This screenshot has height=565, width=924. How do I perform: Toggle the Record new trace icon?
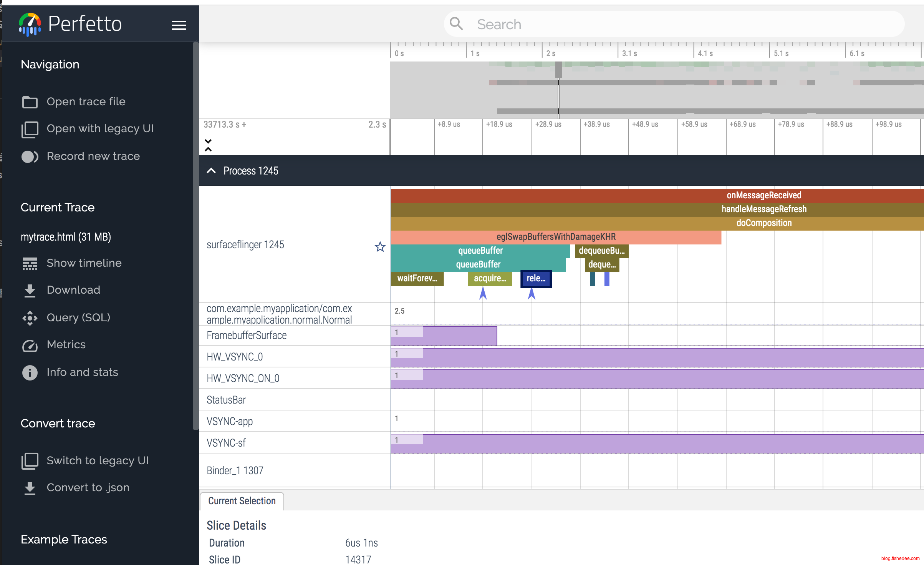30,156
